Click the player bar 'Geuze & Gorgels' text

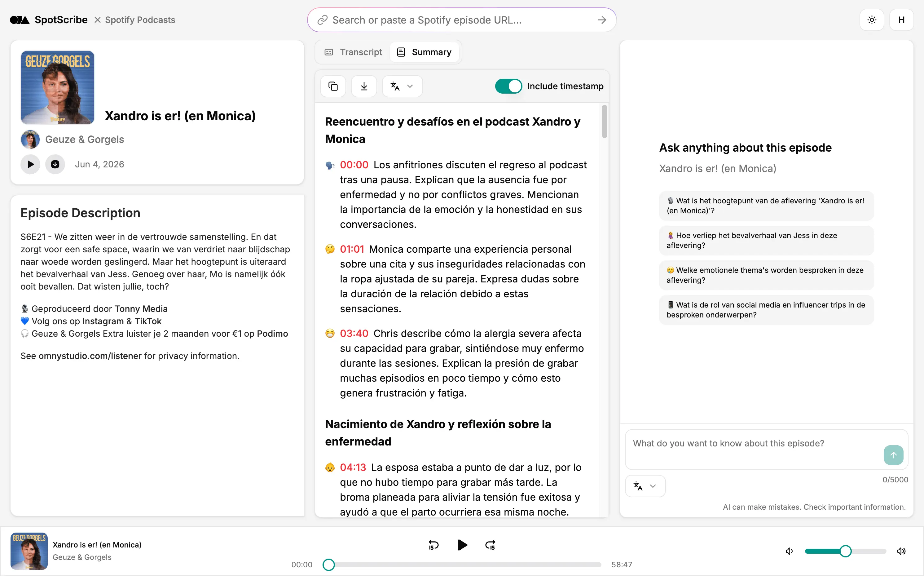(x=82, y=557)
